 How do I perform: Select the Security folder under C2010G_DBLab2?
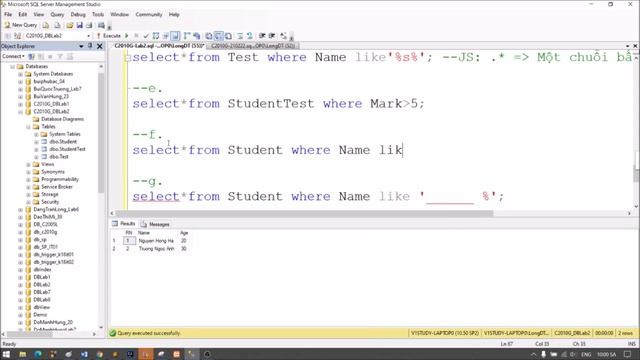(50, 202)
